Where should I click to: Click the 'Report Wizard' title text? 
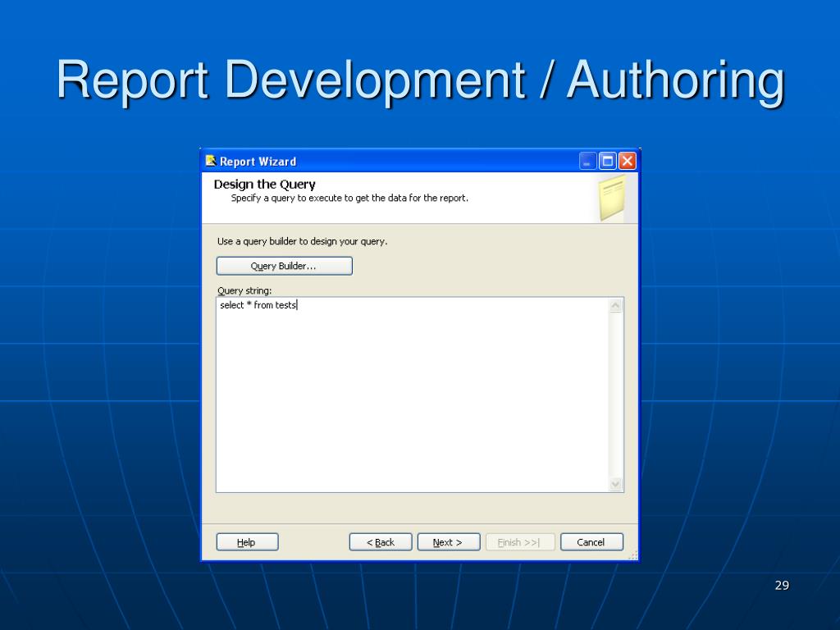(x=258, y=162)
